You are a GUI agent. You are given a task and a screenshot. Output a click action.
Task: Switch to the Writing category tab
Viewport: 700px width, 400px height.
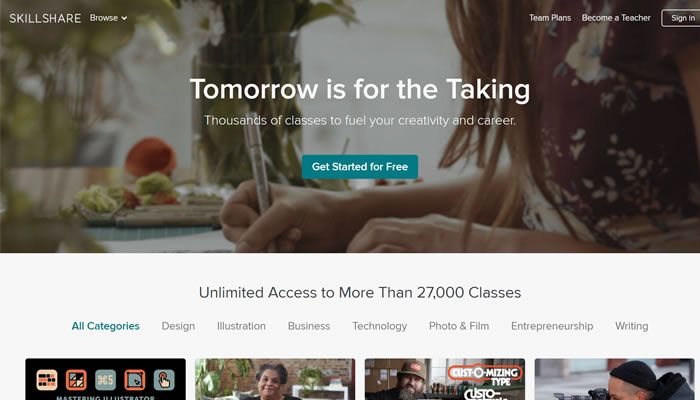click(632, 326)
